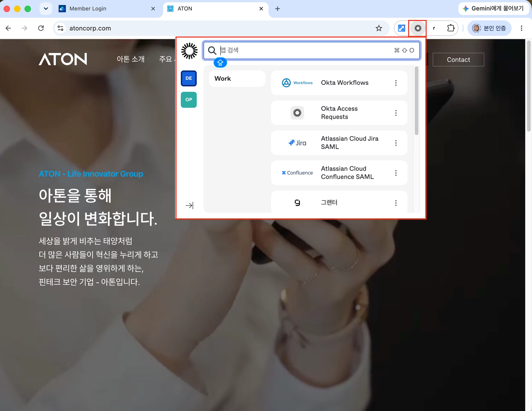Open options menu for 그랜터

click(x=396, y=203)
